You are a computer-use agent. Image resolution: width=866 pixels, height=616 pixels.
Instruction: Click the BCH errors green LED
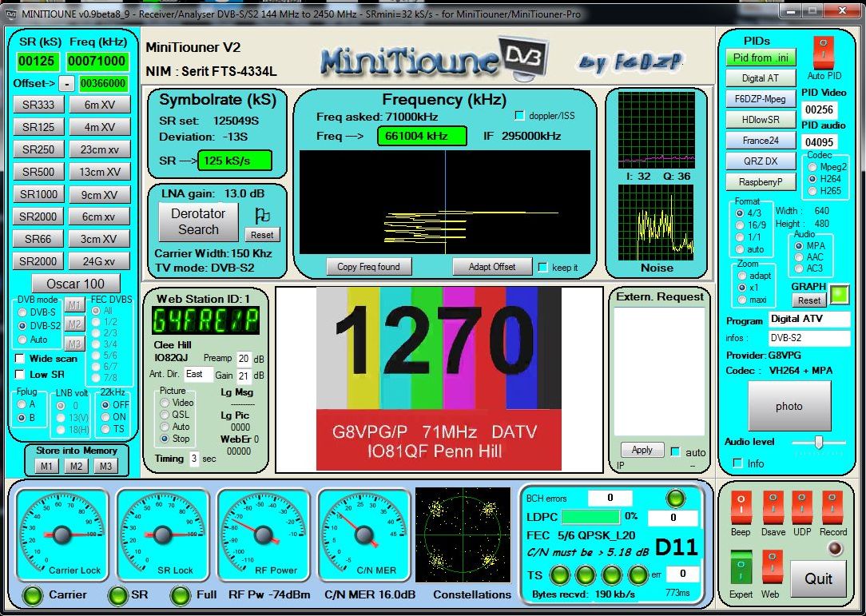pos(675,499)
